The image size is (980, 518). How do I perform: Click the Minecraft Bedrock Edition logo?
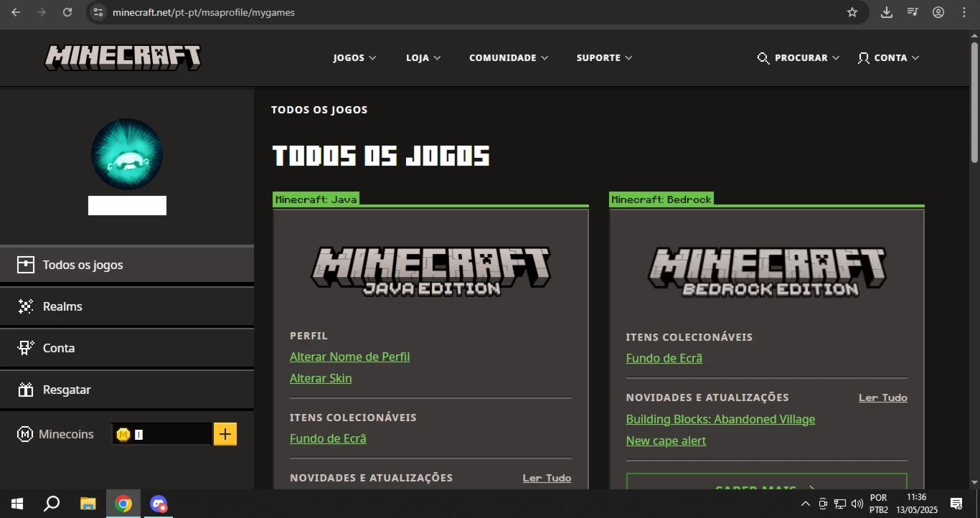(x=767, y=272)
